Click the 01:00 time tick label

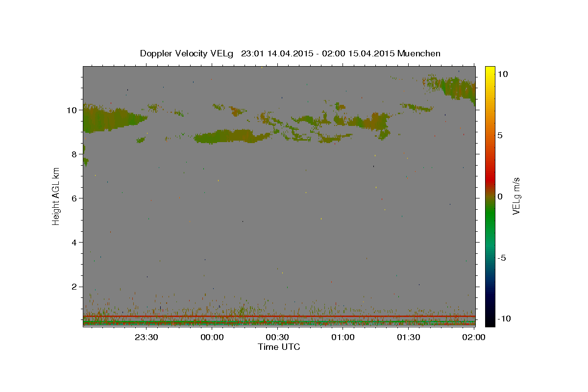click(343, 337)
